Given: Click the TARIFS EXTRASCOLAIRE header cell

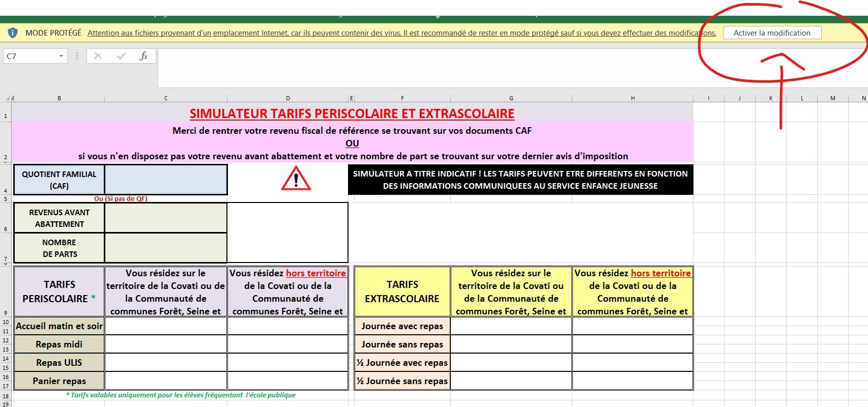Looking at the screenshot, I should 402,292.
